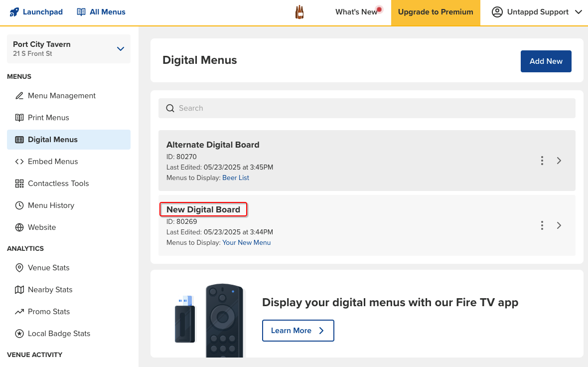This screenshot has height=367, width=588.
Task: Expand the Port City Tavern venue selector
Action: (121, 49)
